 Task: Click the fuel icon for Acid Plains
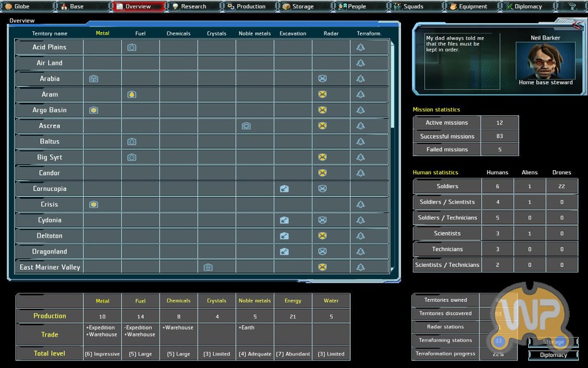click(x=131, y=47)
